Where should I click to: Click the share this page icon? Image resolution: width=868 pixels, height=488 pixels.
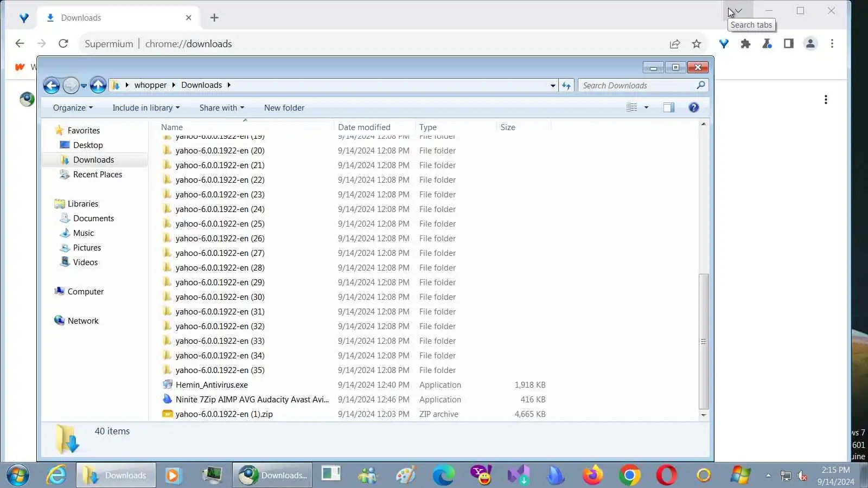click(675, 43)
